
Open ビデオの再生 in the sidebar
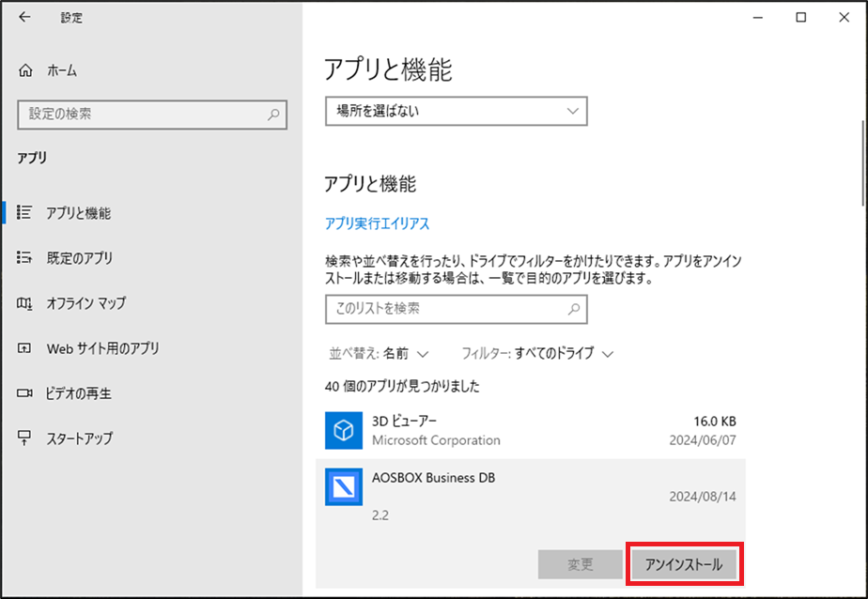pos(79,393)
